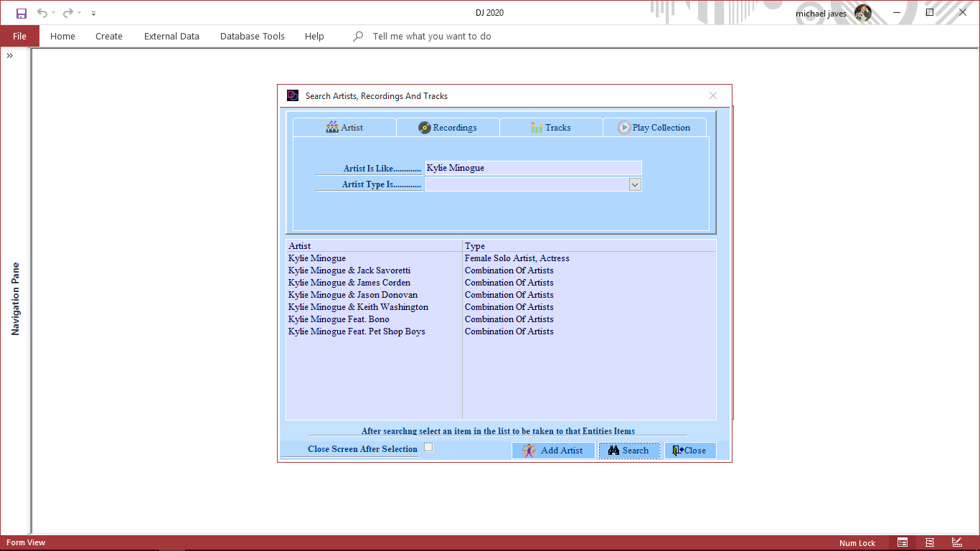
Task: Switch to Layout View icon in status bar
Action: tap(930, 542)
